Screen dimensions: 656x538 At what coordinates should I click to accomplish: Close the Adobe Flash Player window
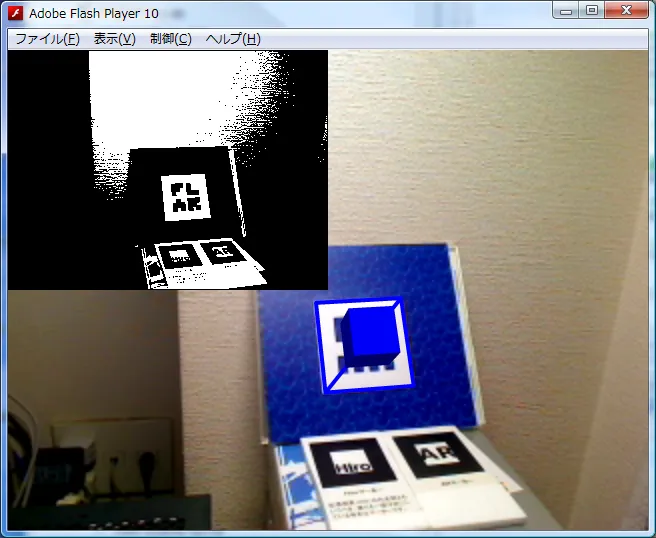[626, 11]
